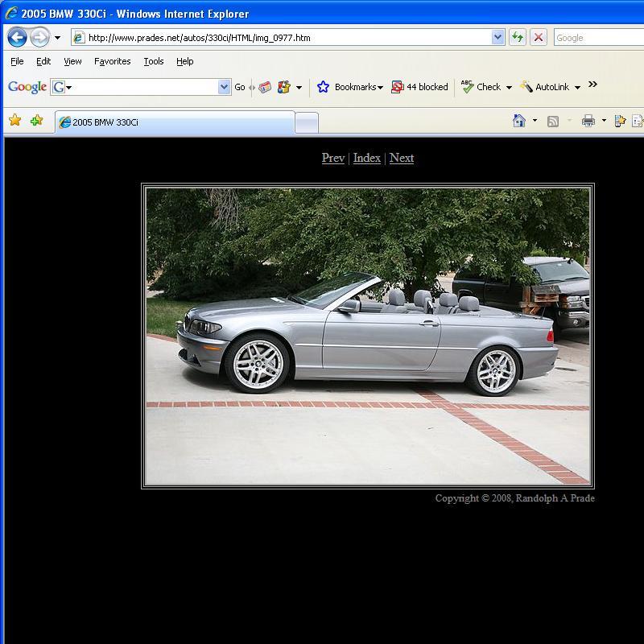Select the 2005 BMW 330Ci tab
This screenshot has width=644, height=644.
pos(175,122)
